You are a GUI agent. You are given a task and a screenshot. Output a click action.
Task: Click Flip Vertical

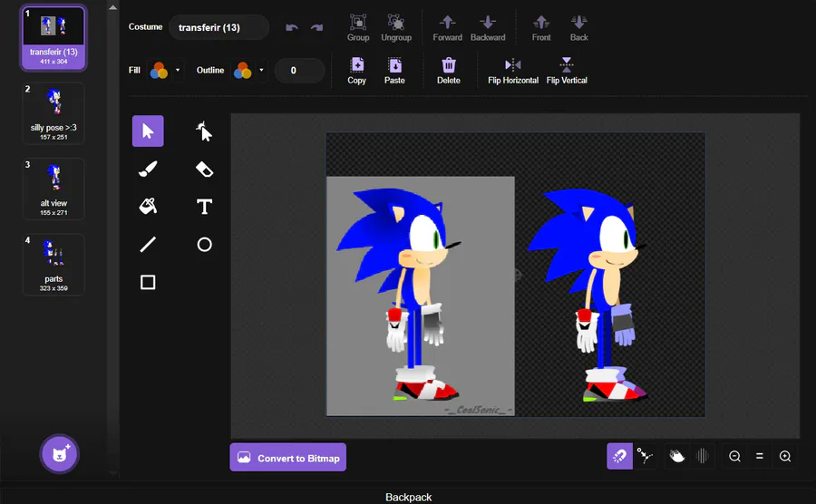point(567,71)
